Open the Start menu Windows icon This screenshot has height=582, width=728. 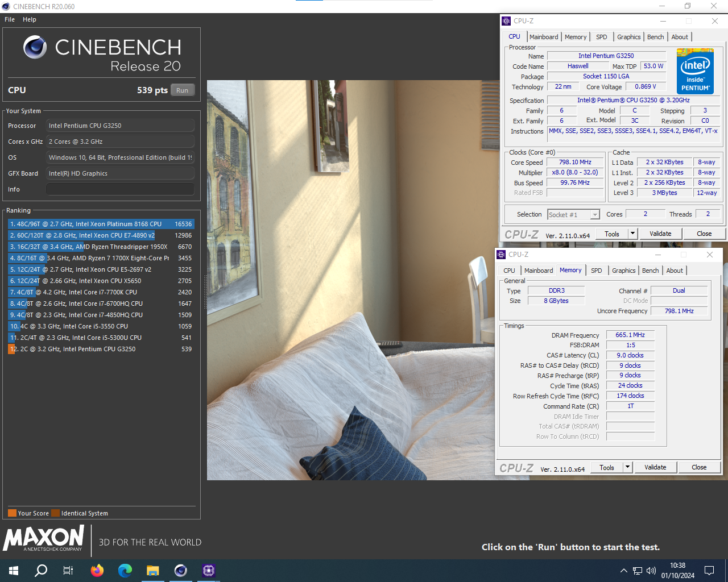[14, 571]
